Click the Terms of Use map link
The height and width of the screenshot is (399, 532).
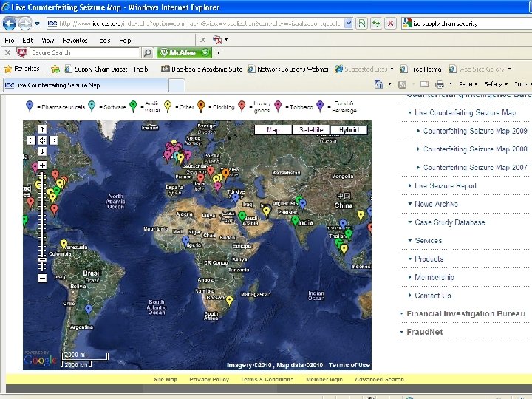(x=349, y=365)
